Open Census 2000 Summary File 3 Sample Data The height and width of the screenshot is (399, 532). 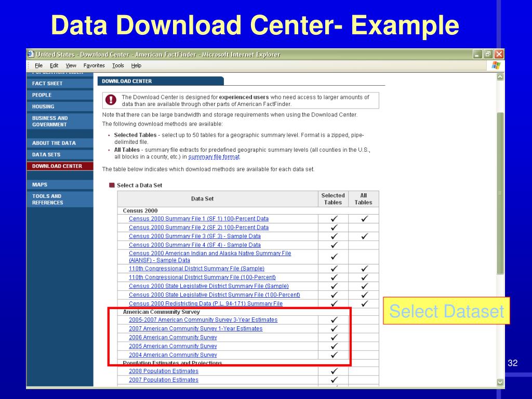point(195,236)
